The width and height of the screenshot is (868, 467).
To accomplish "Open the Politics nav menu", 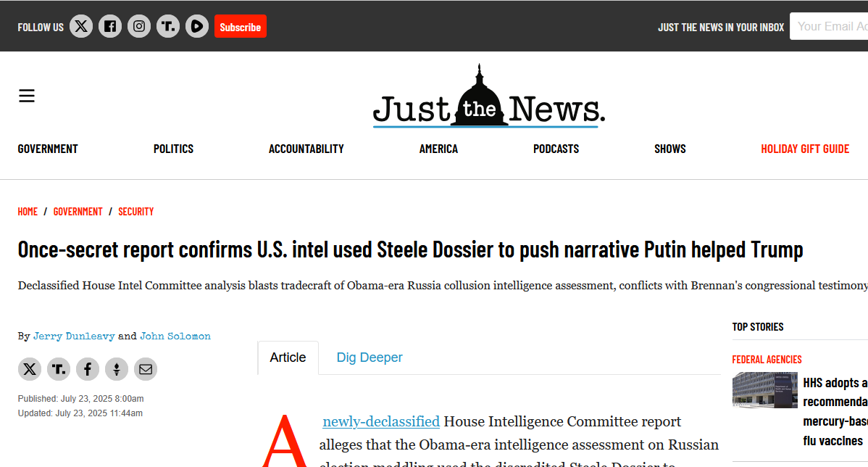I will pyautogui.click(x=173, y=149).
